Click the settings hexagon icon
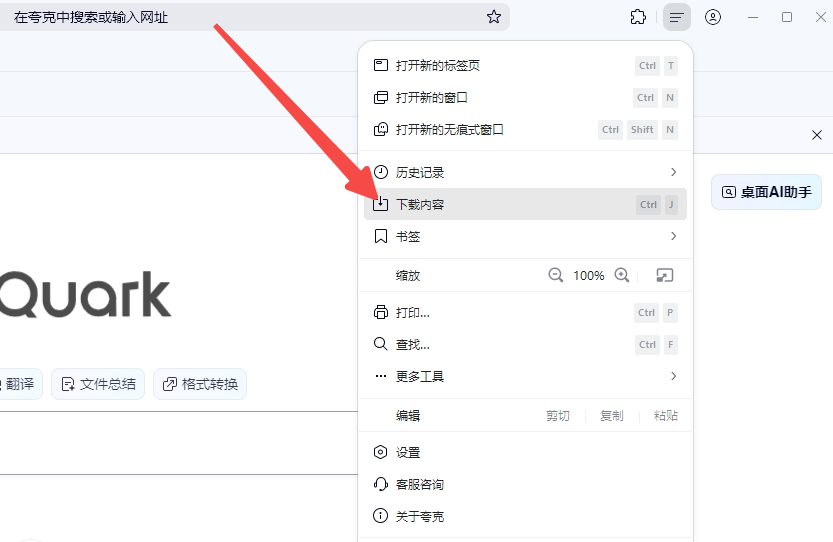 click(380, 452)
